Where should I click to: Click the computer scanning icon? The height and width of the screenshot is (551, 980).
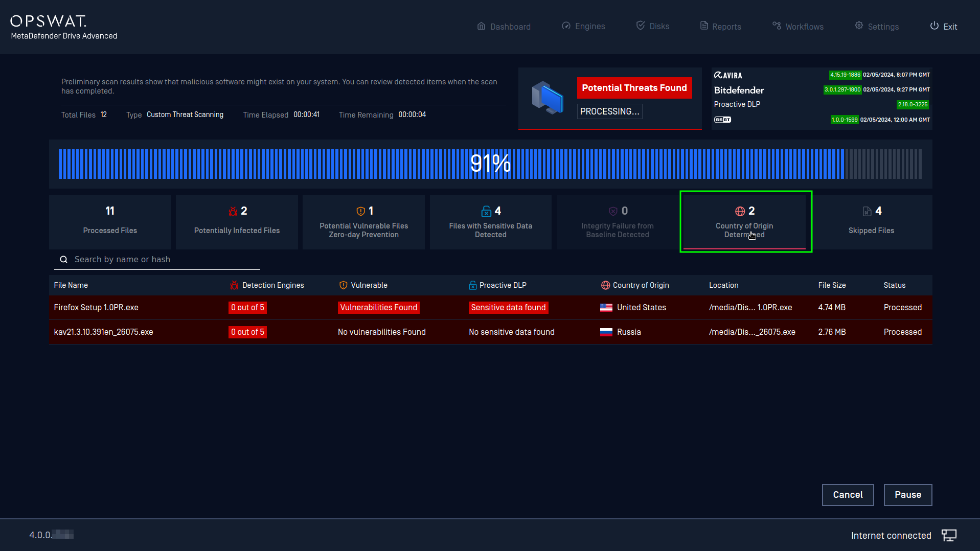(x=547, y=98)
